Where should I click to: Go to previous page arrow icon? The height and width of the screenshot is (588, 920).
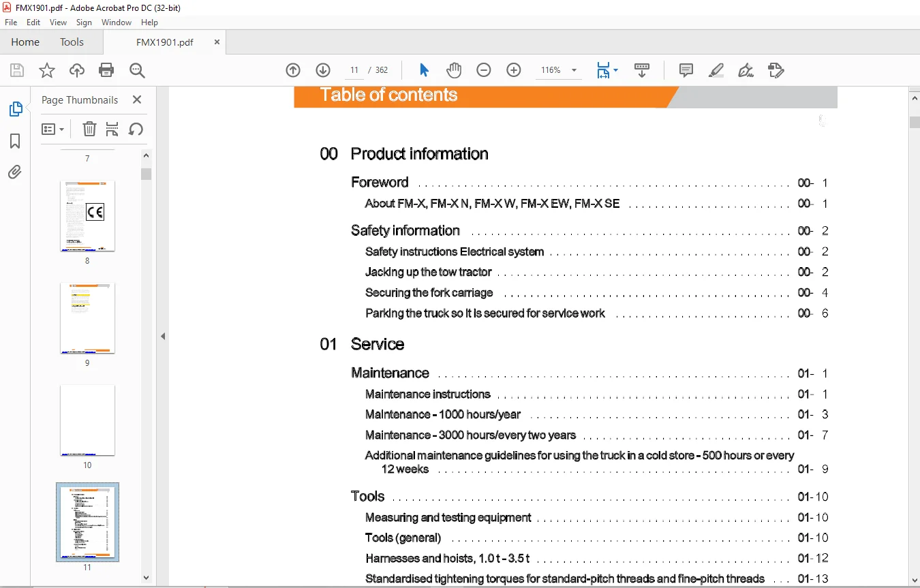coord(293,70)
